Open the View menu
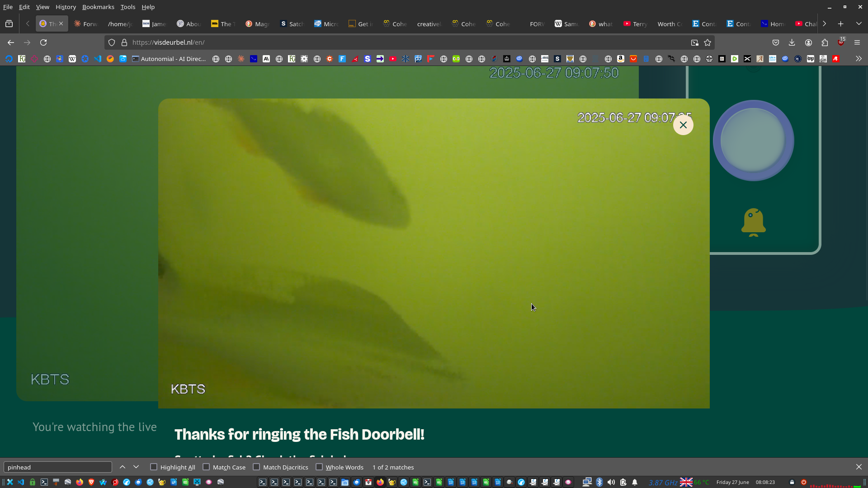Viewport: 868px width, 488px height. click(42, 7)
